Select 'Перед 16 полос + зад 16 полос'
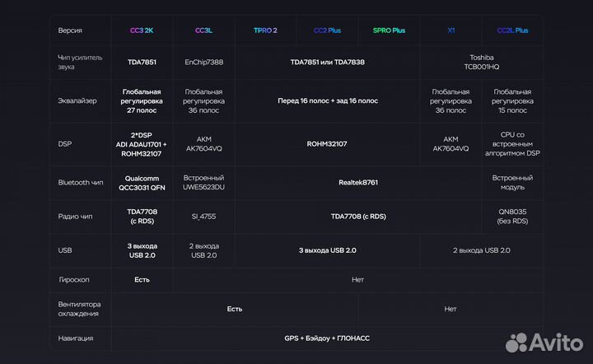Viewport: 593px width, 364px height. coord(328,101)
